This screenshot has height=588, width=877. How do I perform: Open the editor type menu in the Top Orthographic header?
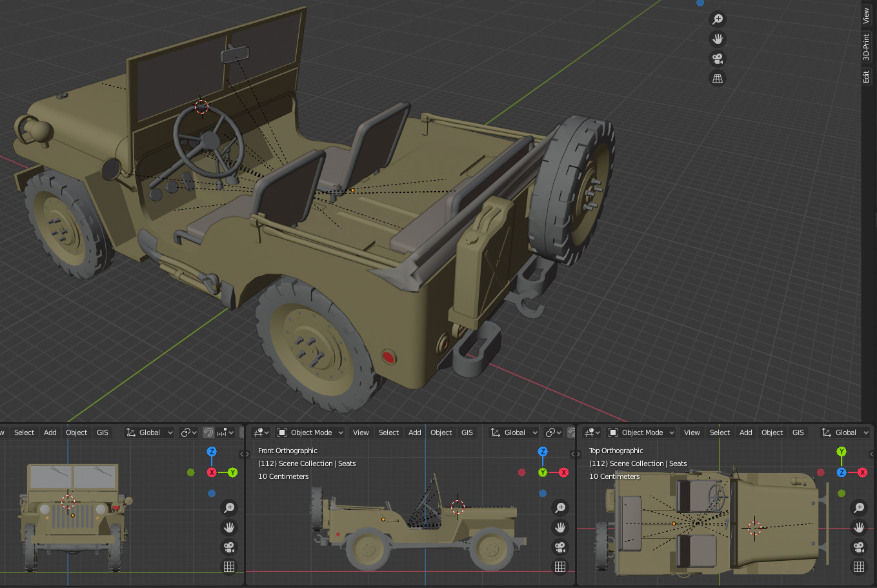(592, 432)
